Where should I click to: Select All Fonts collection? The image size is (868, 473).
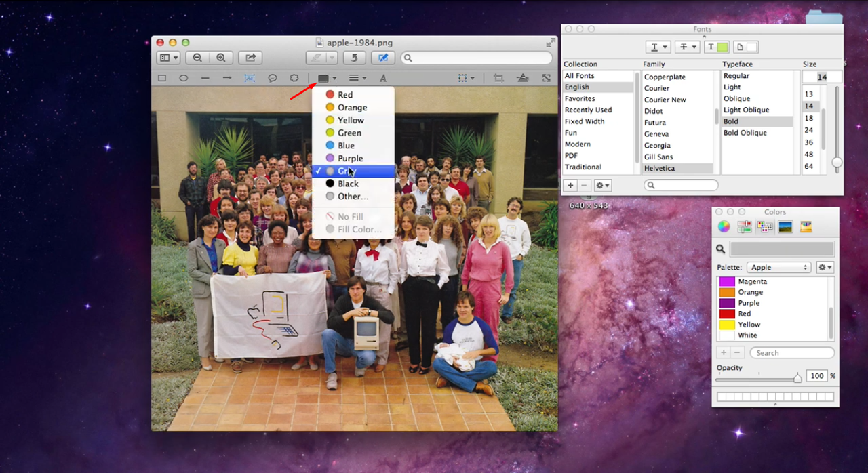599,76
